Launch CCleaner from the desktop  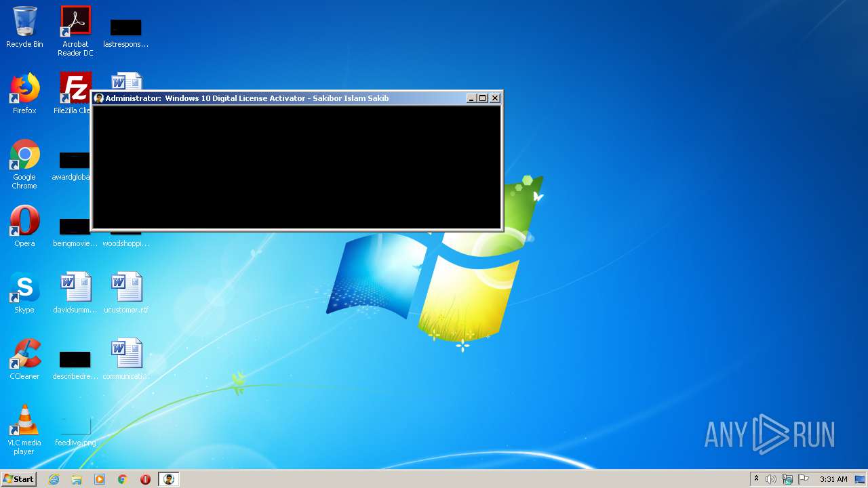(24, 359)
